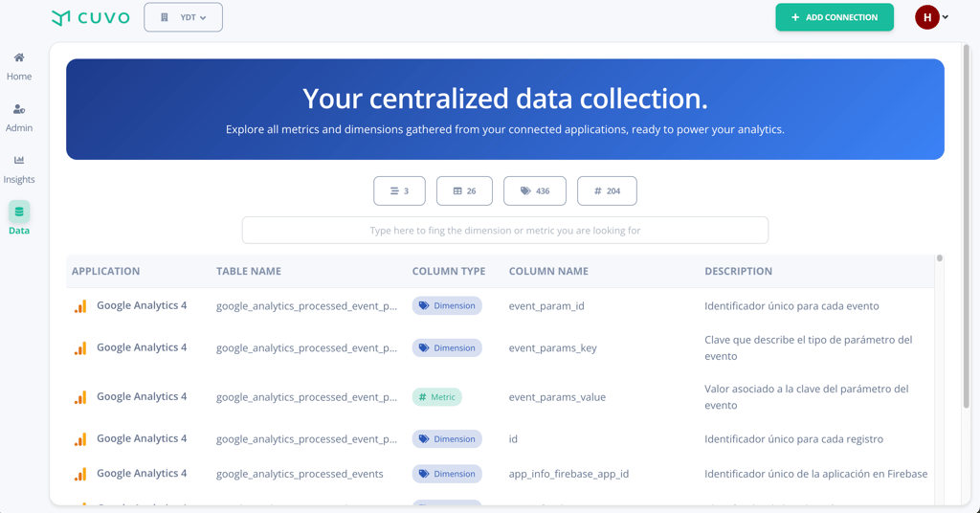Screen dimensions: 980x513
Task: Click the Column Type header
Action: click(449, 271)
